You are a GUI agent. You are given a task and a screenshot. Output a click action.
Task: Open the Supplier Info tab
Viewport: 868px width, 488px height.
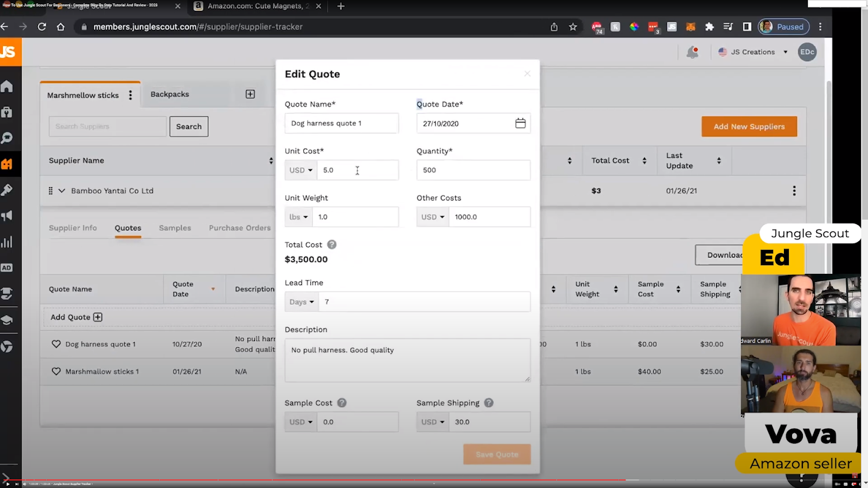73,228
